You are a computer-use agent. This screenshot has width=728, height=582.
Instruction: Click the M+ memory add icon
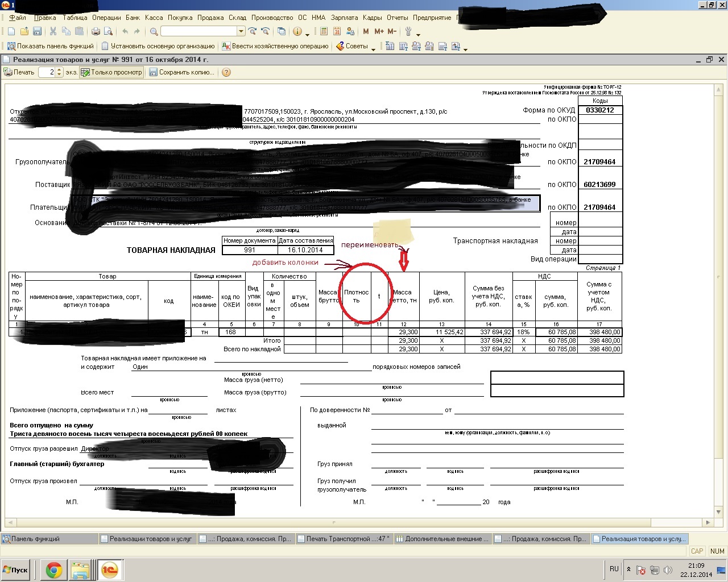pos(379,32)
